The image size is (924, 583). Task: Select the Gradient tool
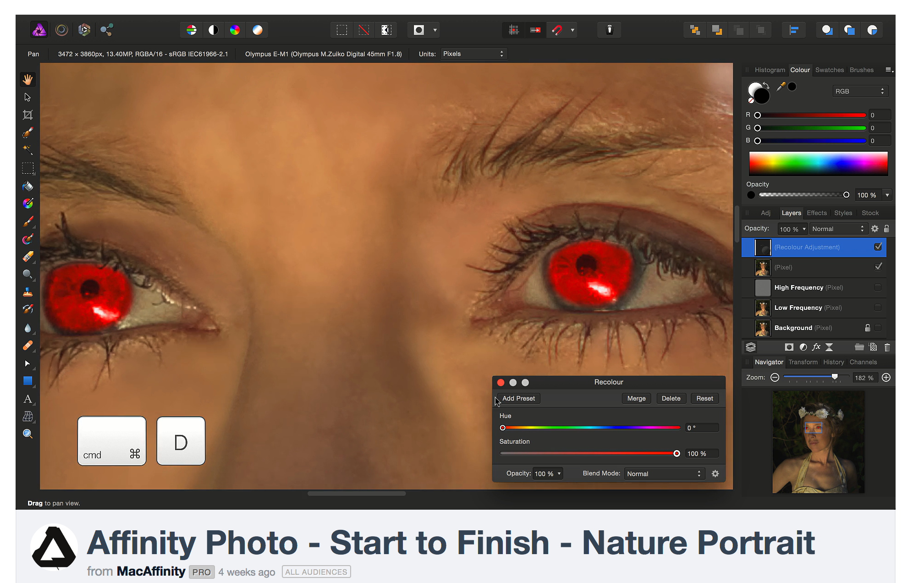tap(27, 203)
